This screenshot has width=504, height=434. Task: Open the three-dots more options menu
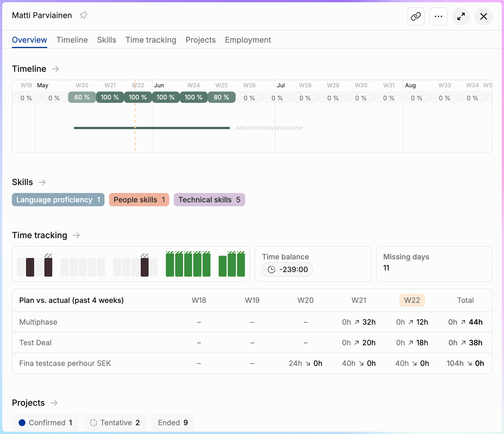point(438,16)
